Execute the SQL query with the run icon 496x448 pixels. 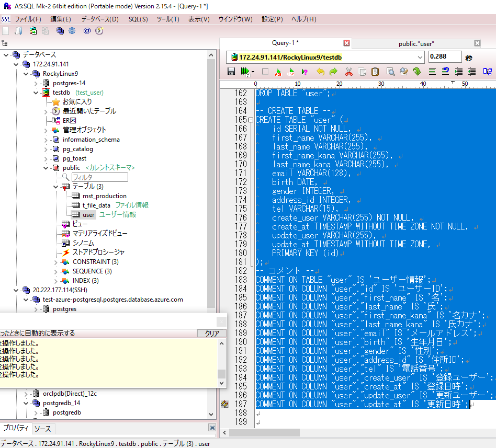pos(243,72)
